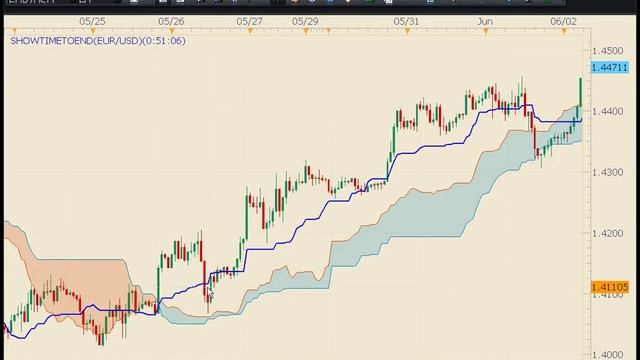Viewport: 640px width, 360px height.
Task: Click the SHOWTIMETOEND(EUR/USD) indicator label
Action: point(98,41)
